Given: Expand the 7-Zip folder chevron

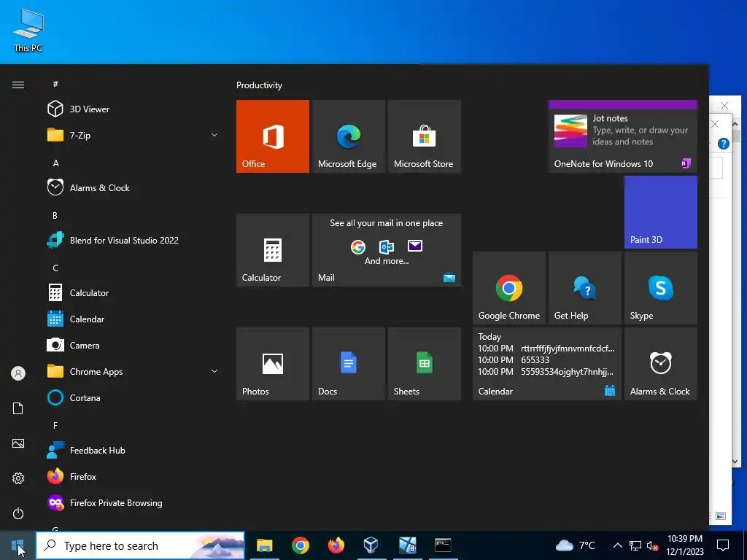Looking at the screenshot, I should pos(214,135).
